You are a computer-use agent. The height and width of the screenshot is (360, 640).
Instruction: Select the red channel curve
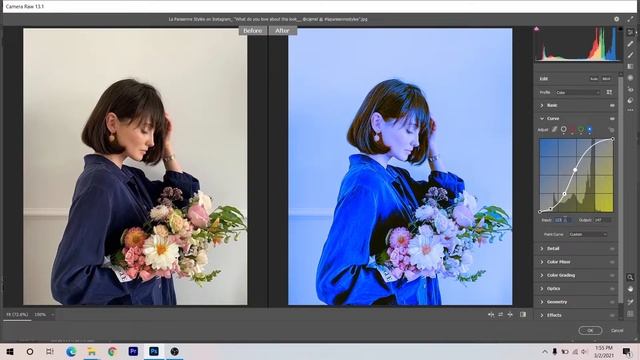coord(572,129)
